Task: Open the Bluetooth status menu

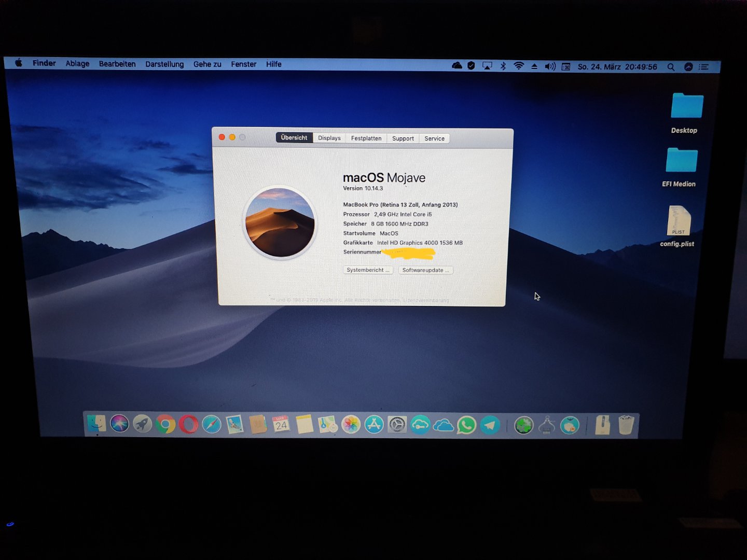Action: [x=503, y=66]
